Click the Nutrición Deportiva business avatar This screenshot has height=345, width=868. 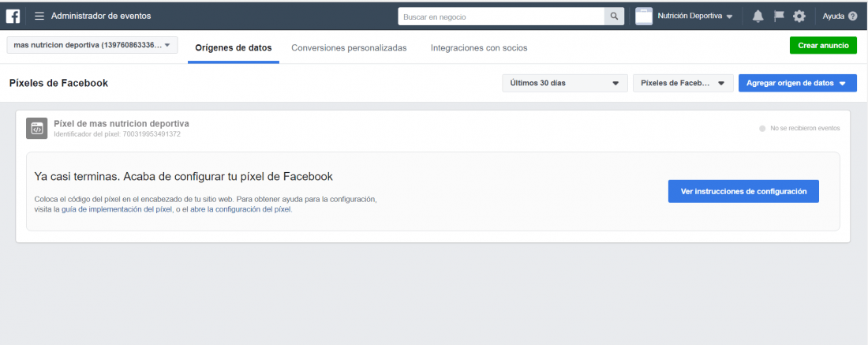(644, 17)
